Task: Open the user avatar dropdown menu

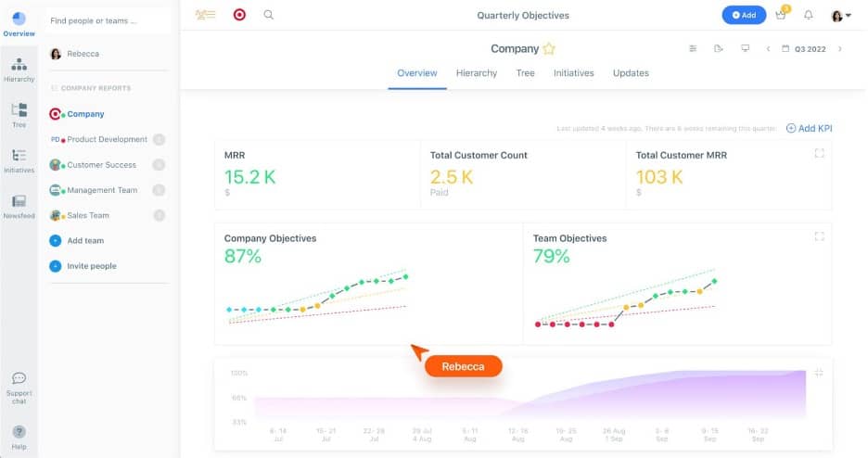Action: coord(841,16)
